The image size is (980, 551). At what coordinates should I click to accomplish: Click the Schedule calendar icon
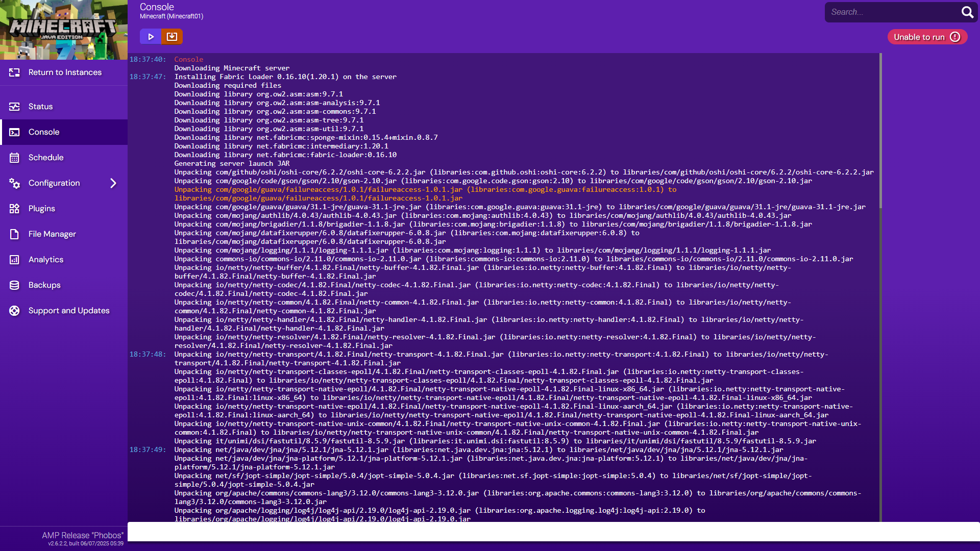14,158
